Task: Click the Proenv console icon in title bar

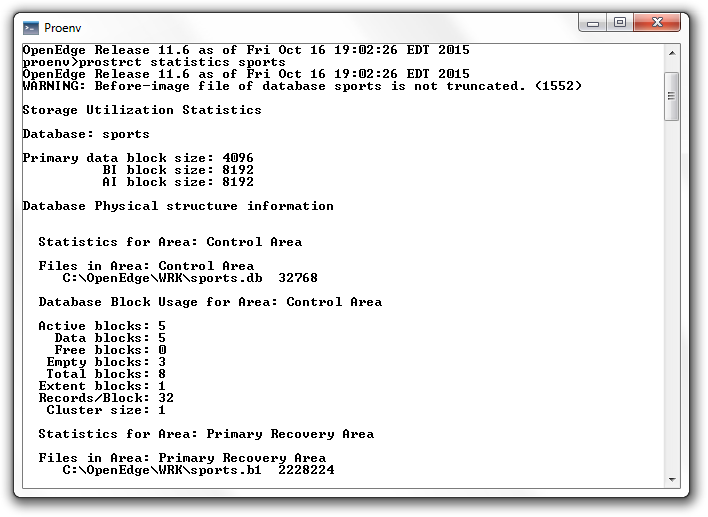Action: (31, 28)
